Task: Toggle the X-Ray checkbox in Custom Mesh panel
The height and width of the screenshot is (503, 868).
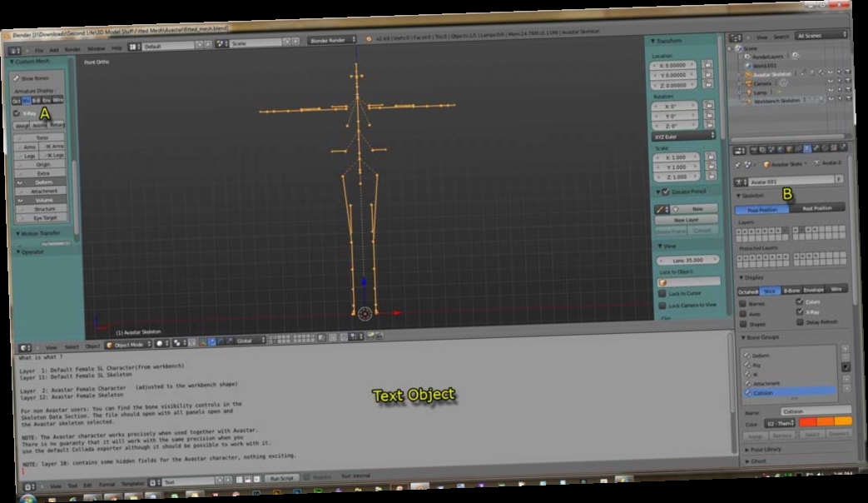Action: [17, 113]
